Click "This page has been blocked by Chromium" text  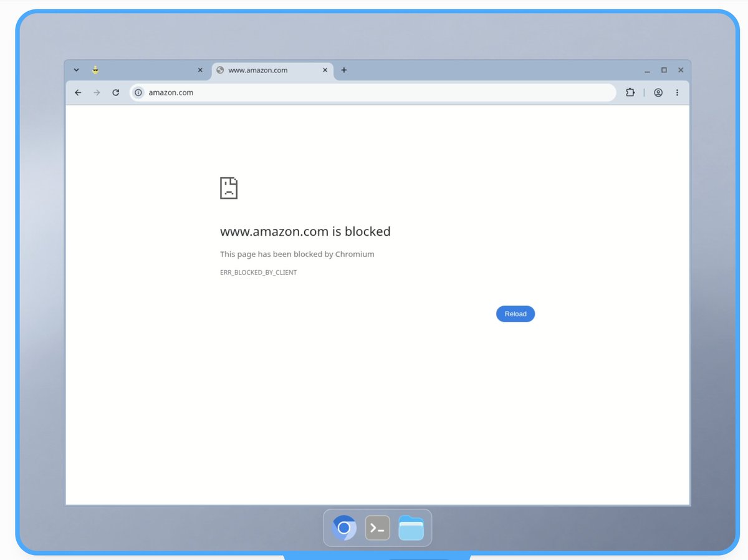tap(297, 254)
